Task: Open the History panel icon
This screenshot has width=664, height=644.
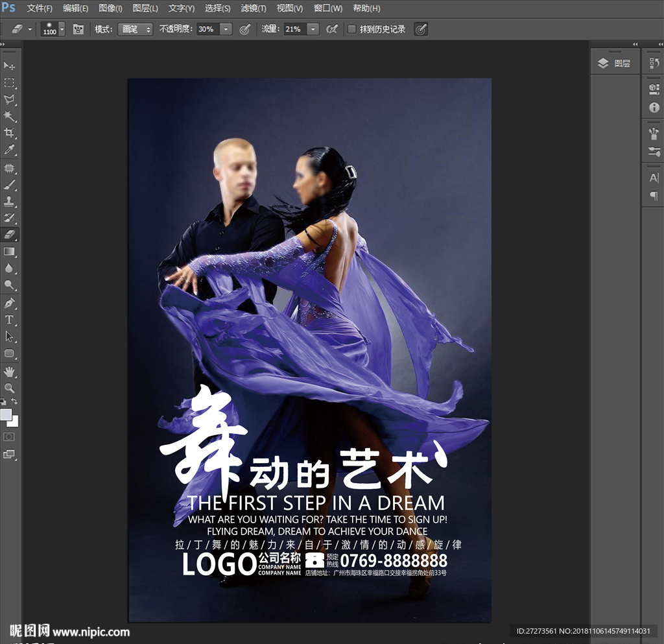Action: click(654, 64)
